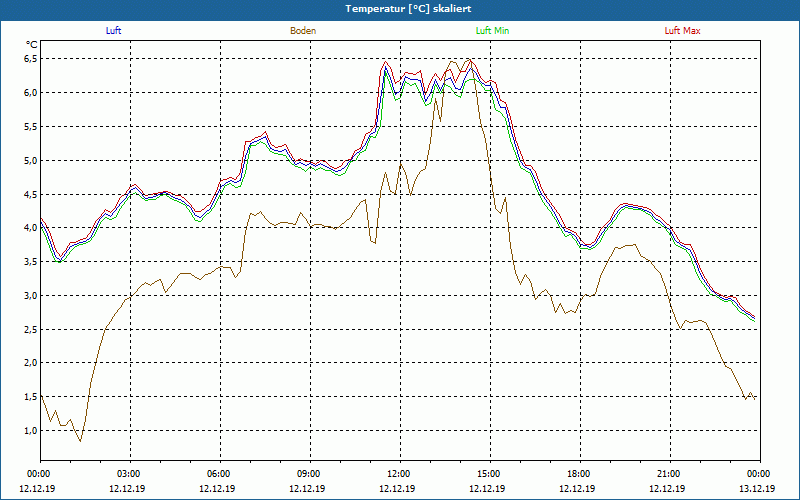The height and width of the screenshot is (500, 800).
Task: Click the 06:00 time axis label
Action: [x=220, y=474]
